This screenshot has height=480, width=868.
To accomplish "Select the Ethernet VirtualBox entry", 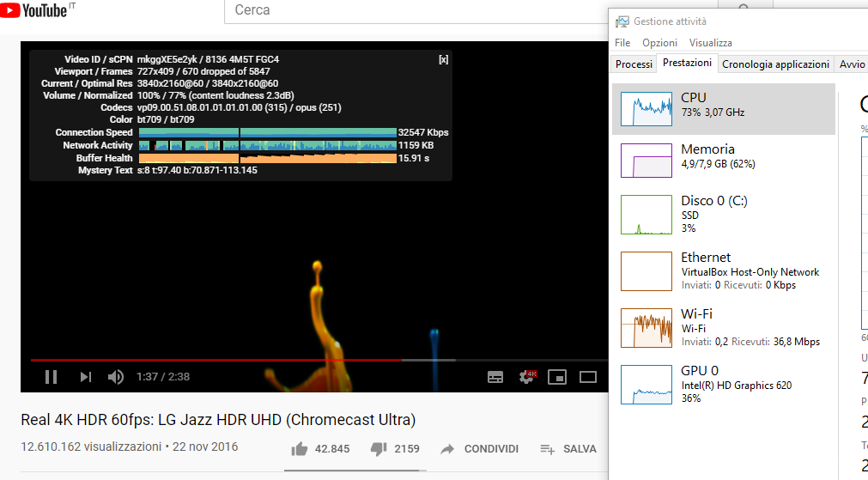I will tap(724, 271).
